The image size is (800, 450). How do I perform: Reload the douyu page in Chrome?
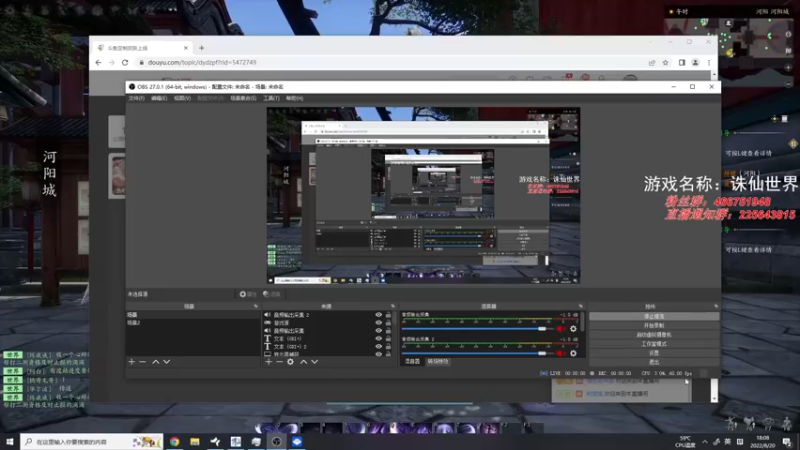tap(125, 62)
